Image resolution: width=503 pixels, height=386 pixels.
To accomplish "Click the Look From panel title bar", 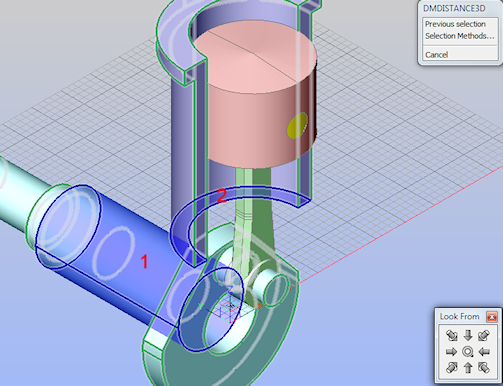I will 459,316.
